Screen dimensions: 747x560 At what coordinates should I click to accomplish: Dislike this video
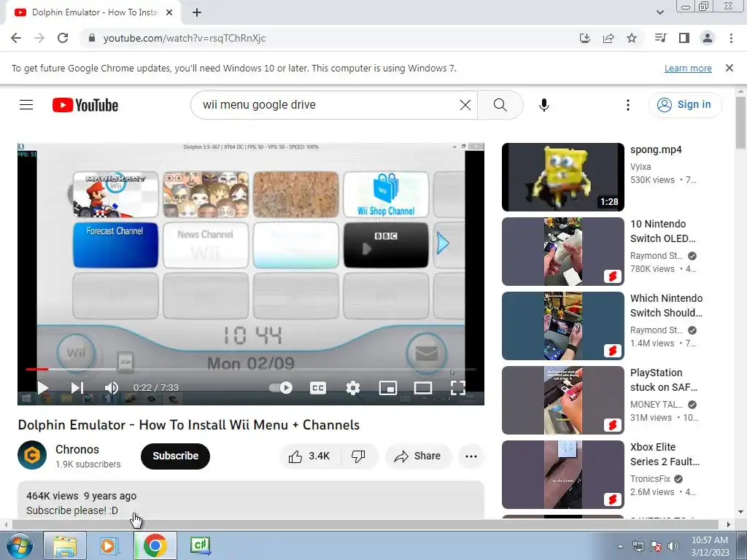click(359, 456)
